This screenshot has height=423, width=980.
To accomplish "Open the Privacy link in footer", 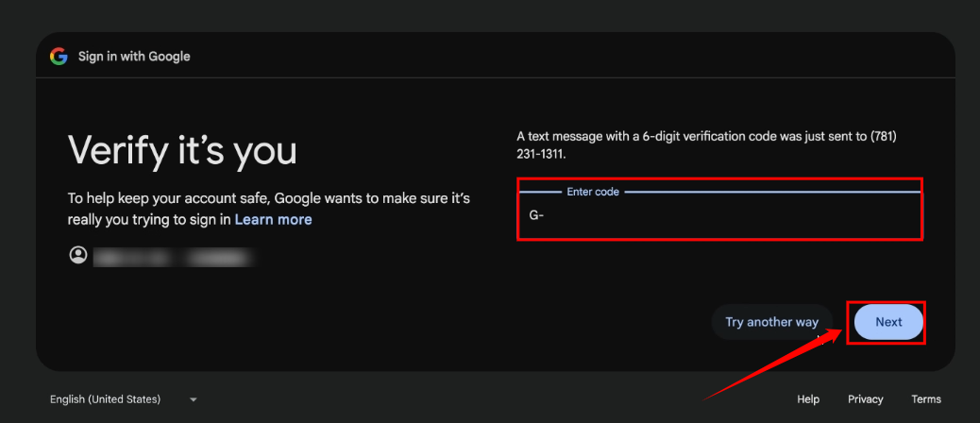I will coord(865,399).
